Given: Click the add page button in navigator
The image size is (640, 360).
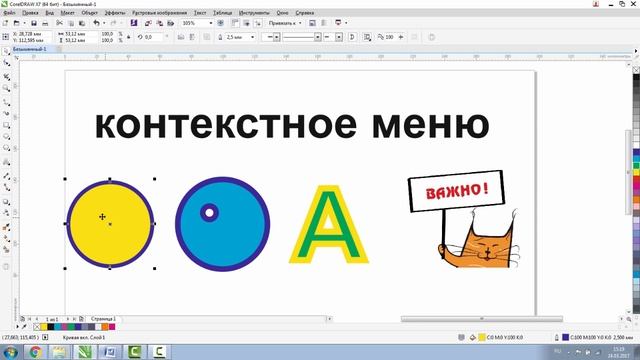Looking at the screenshot, I should coord(81,319).
